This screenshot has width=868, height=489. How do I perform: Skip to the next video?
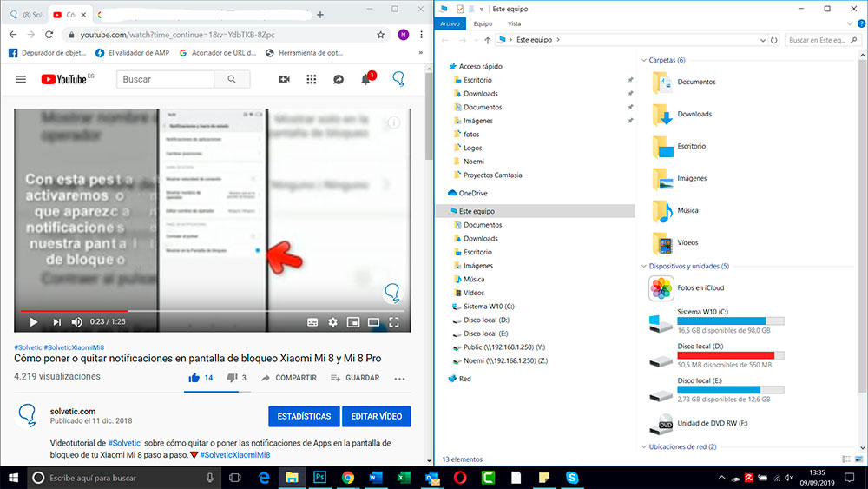pyautogui.click(x=56, y=321)
